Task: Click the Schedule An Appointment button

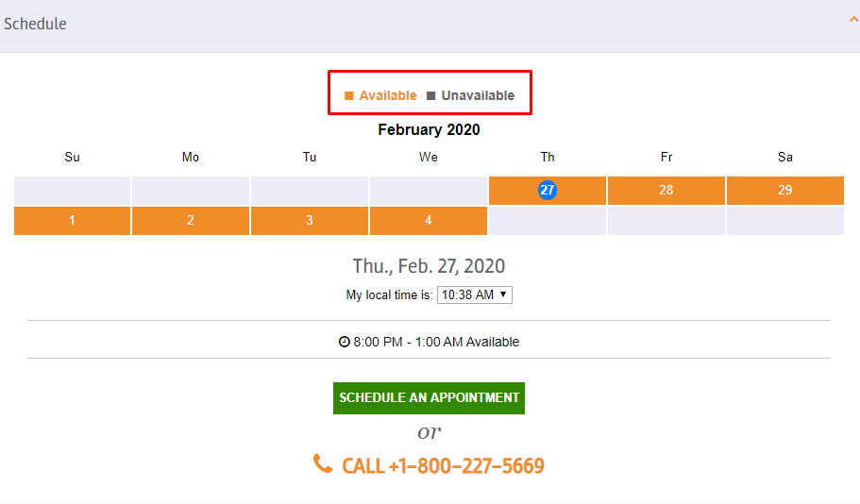Action: [x=429, y=398]
